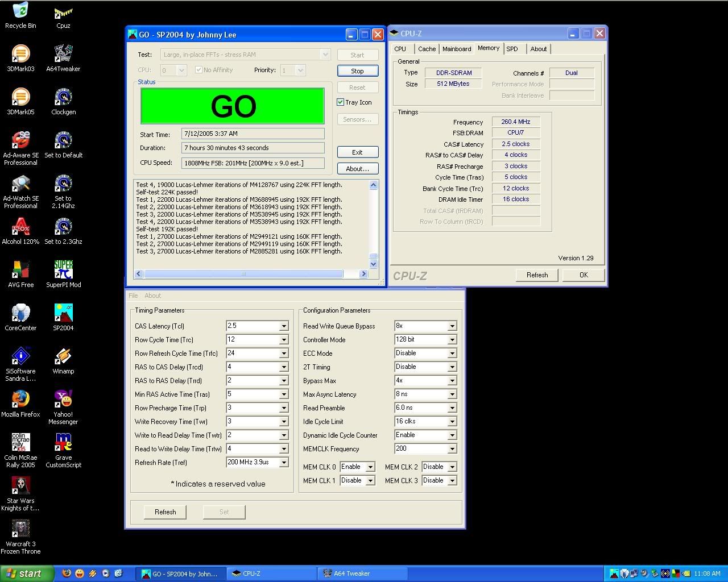
Task: Launch Clockgen from the desktop
Action: point(63,98)
